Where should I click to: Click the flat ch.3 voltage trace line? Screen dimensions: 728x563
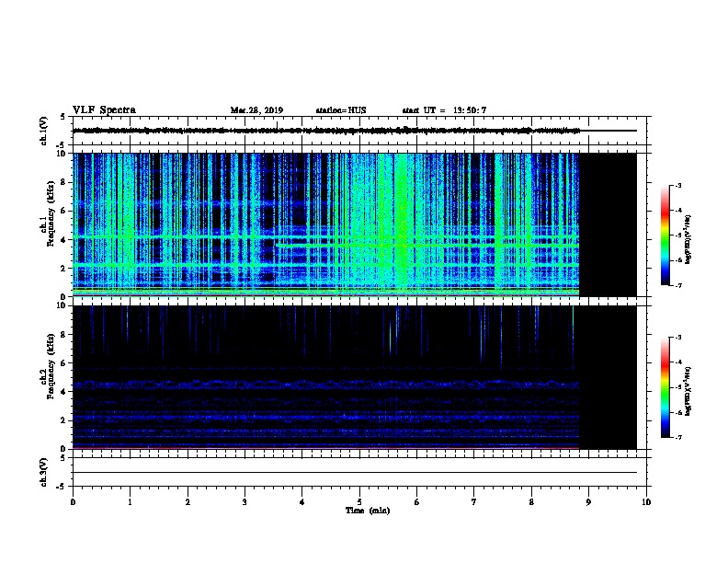pyautogui.click(x=355, y=473)
